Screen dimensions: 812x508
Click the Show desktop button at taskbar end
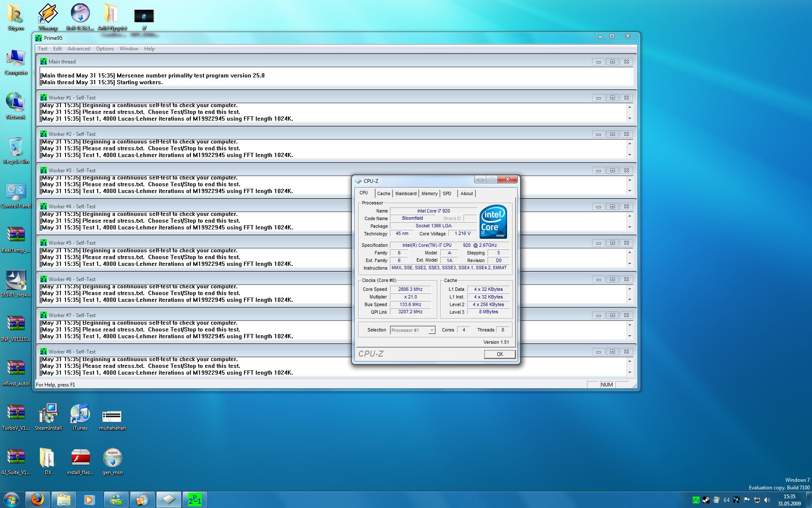809,500
